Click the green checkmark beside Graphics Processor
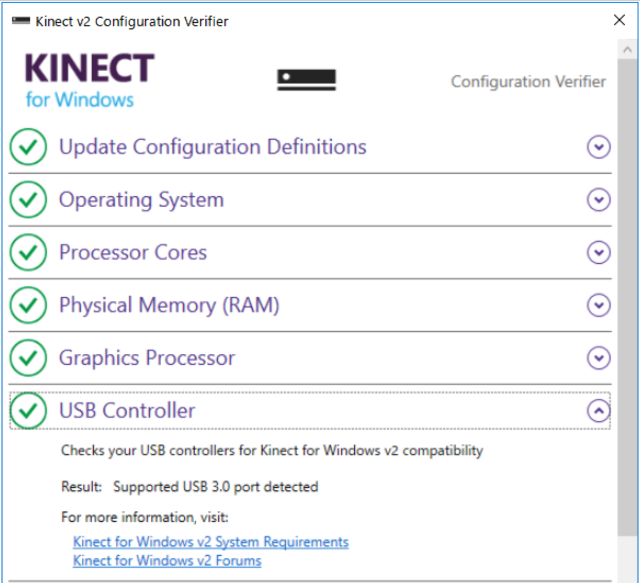Screen dimensions: 640x583 (x=28, y=358)
